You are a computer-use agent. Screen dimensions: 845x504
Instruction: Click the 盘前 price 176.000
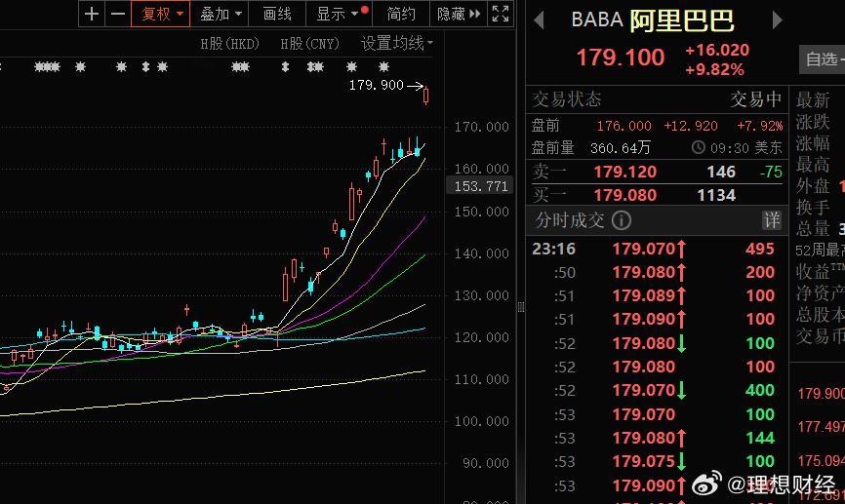click(x=624, y=126)
